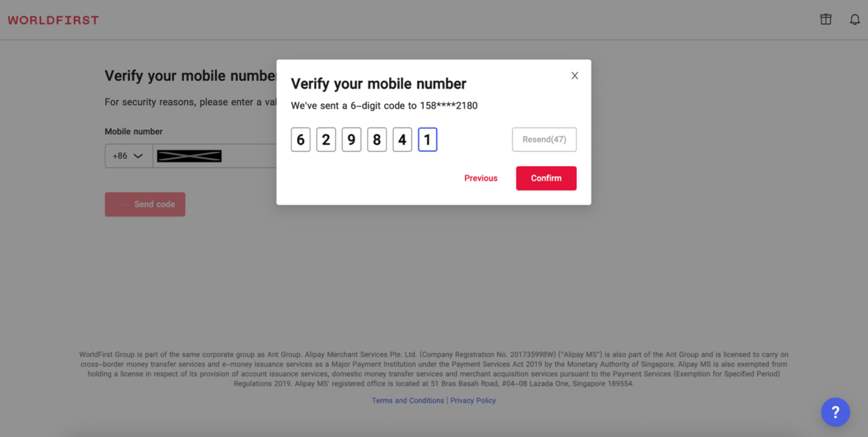
Task: Expand the +86 country code dropdown
Action: point(129,156)
